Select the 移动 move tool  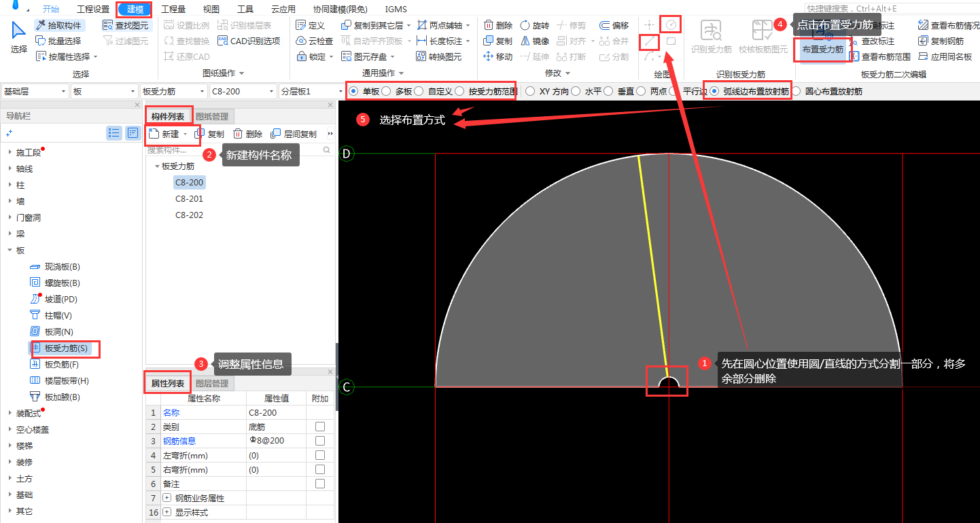[498, 56]
